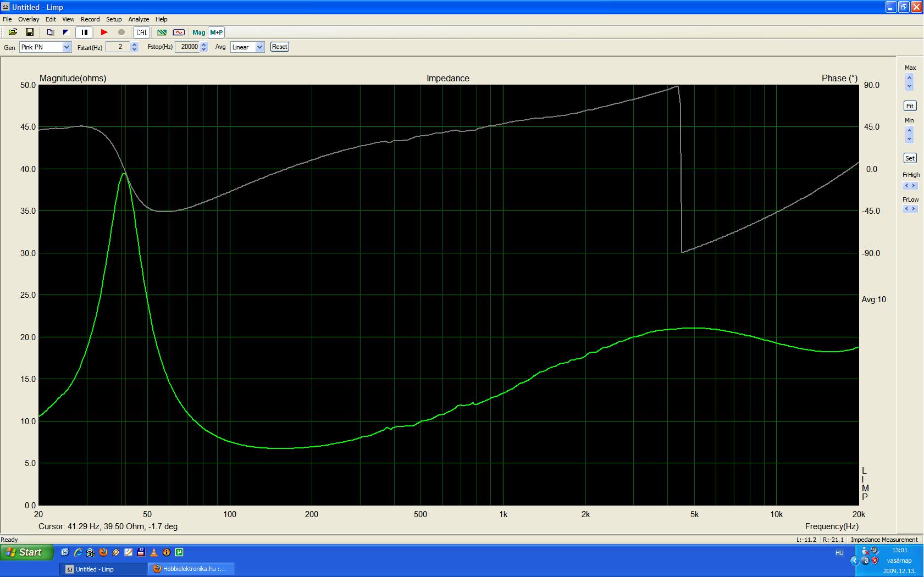Click the Fstop(Hz) input field

pyautogui.click(x=187, y=47)
